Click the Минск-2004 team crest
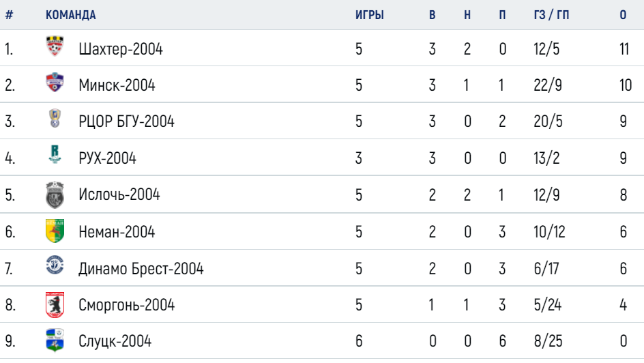The height and width of the screenshot is (363, 644). tap(55, 82)
